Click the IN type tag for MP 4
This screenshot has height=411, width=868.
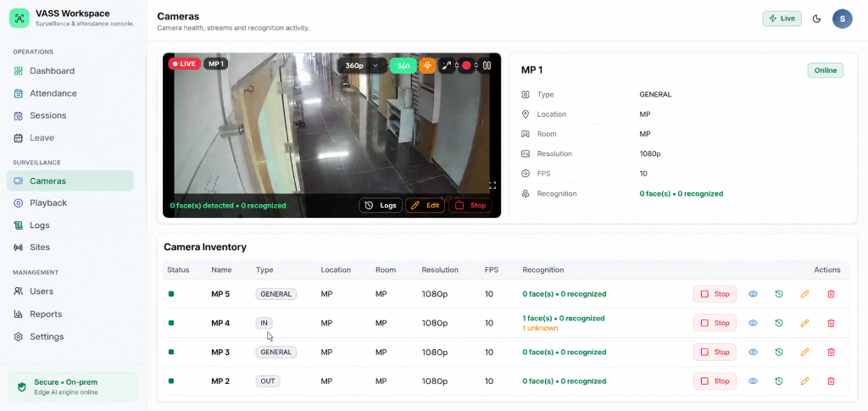(x=264, y=323)
